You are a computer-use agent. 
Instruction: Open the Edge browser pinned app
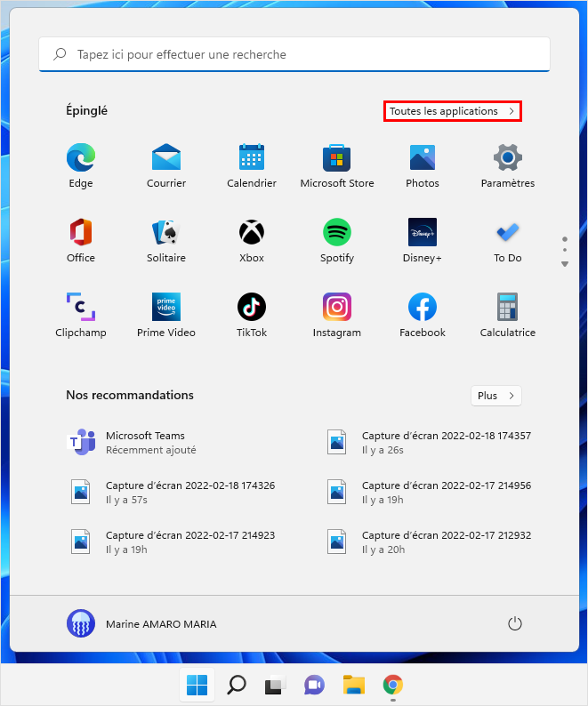(81, 165)
